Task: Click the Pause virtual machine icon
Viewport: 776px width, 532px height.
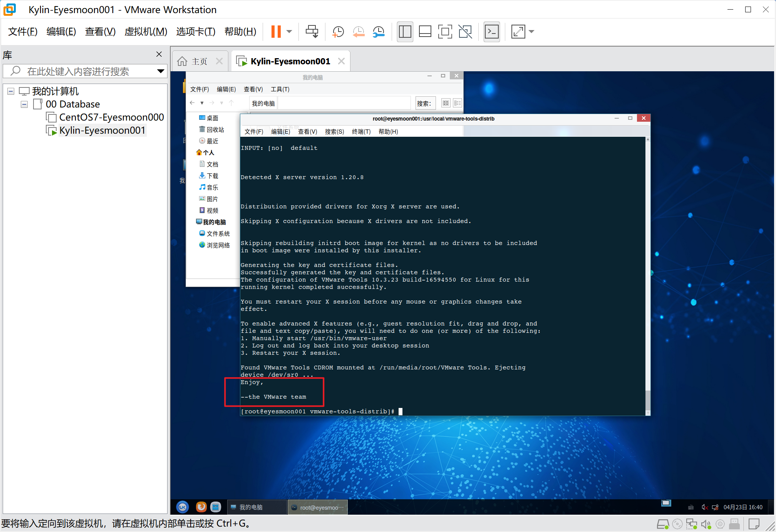Action: 276,32
